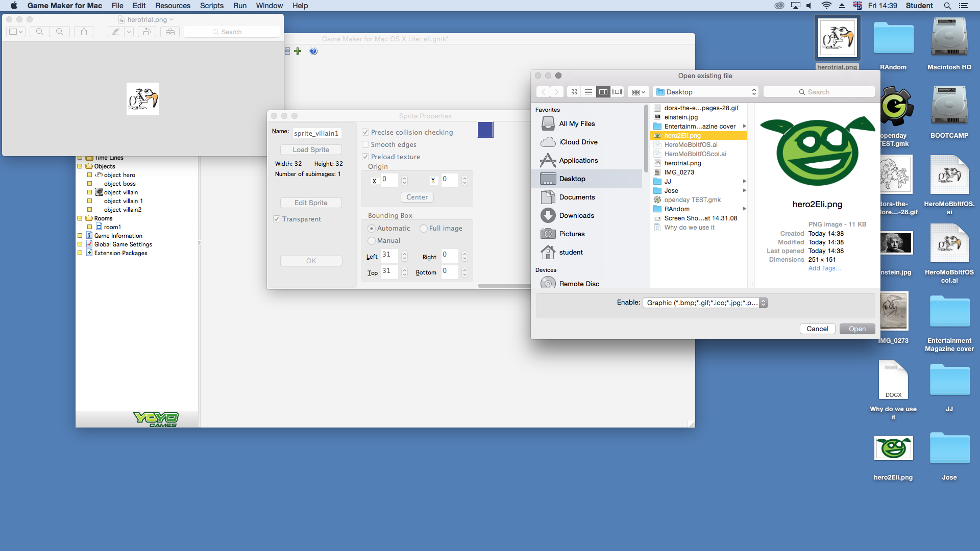This screenshot has height=551, width=980.
Task: Click the share icon in Preview toolbar
Action: point(84,32)
